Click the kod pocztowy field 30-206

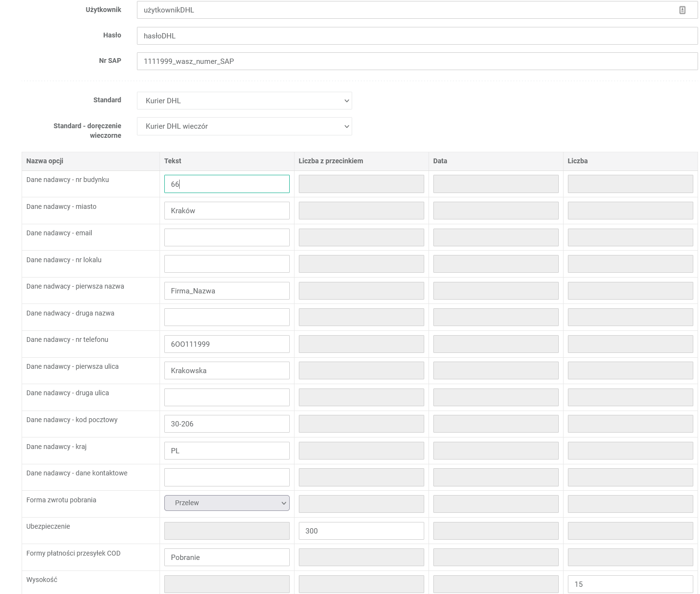click(227, 424)
